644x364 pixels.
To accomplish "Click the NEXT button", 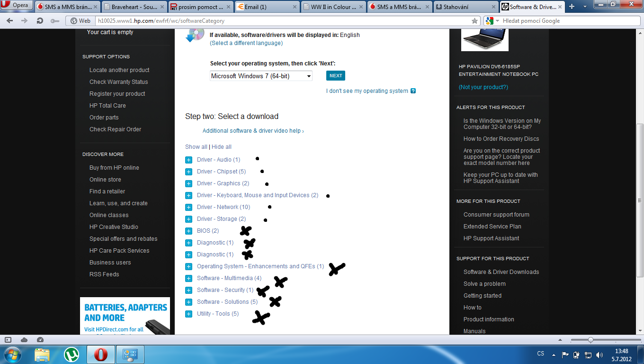I will (336, 76).
